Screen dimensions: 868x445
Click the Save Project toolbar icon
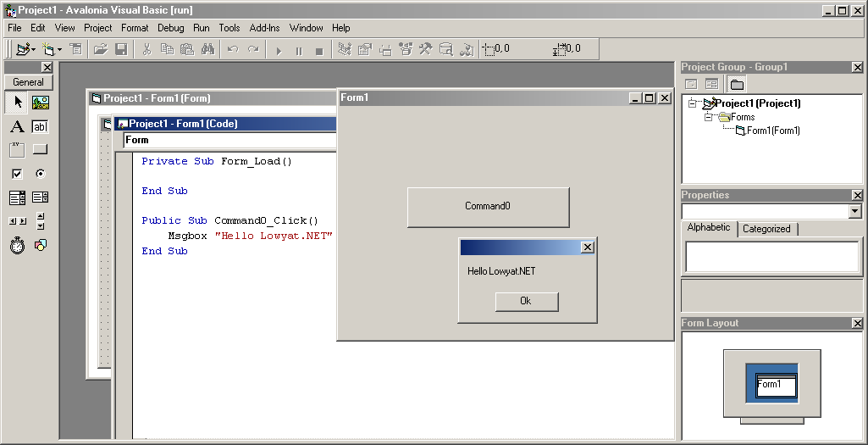pyautogui.click(x=121, y=50)
